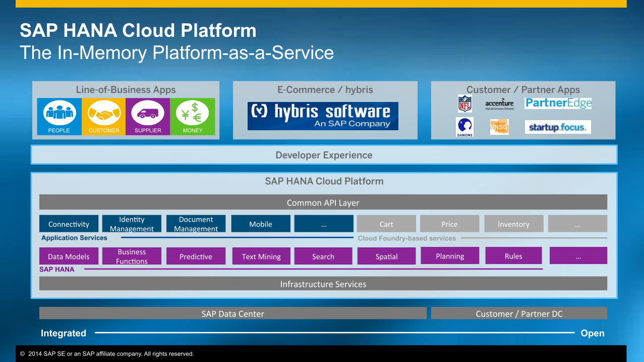
Task: Click the Accenture logo
Action: pos(499,104)
